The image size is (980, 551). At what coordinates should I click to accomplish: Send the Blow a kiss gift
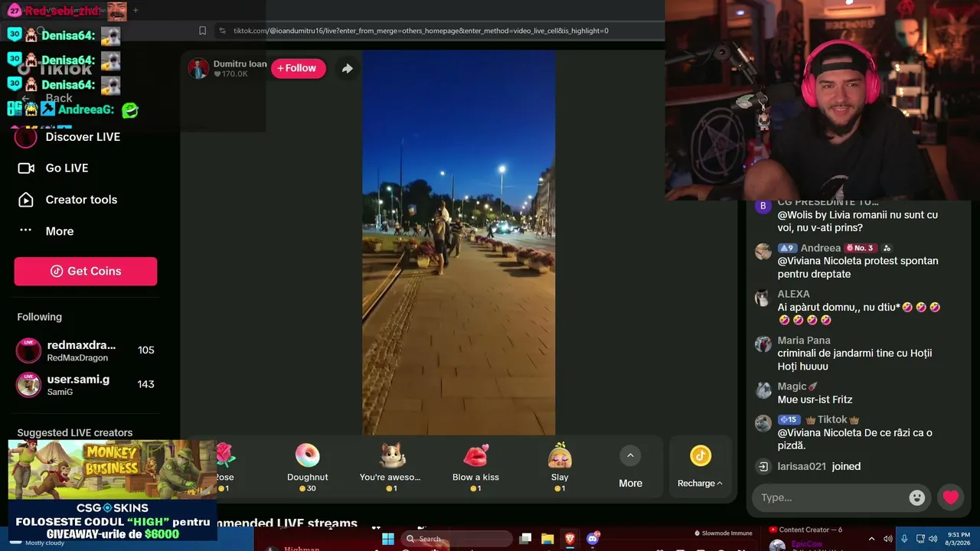475,467
